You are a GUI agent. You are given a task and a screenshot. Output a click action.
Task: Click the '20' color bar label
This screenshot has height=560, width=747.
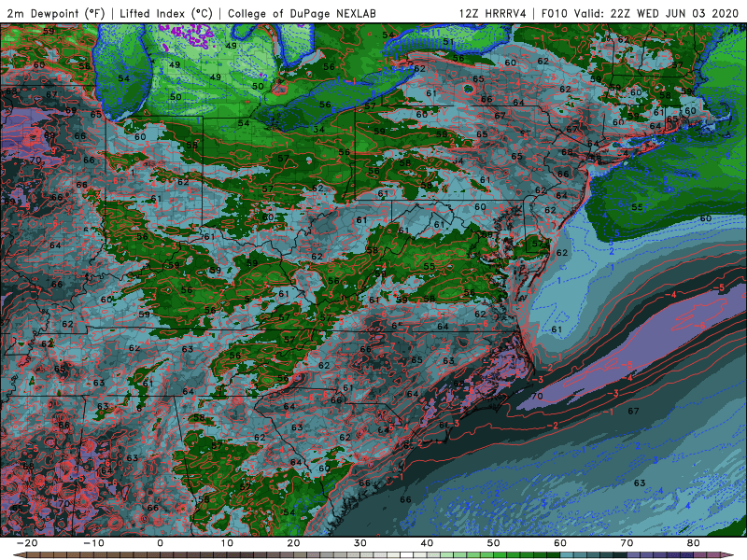coord(293,543)
